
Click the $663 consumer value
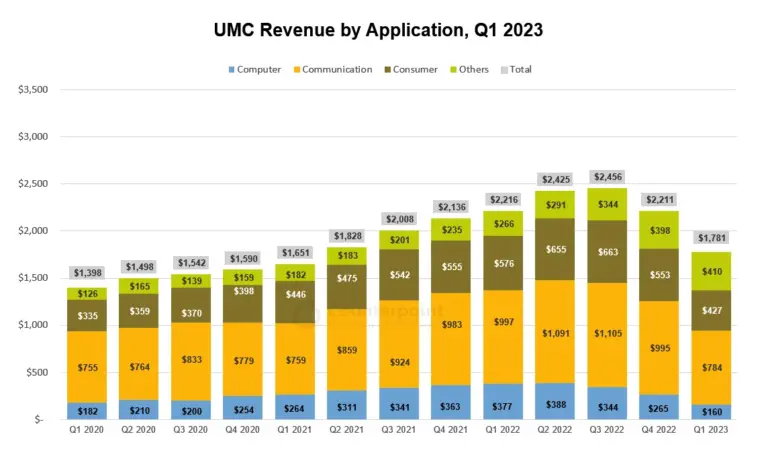(608, 252)
